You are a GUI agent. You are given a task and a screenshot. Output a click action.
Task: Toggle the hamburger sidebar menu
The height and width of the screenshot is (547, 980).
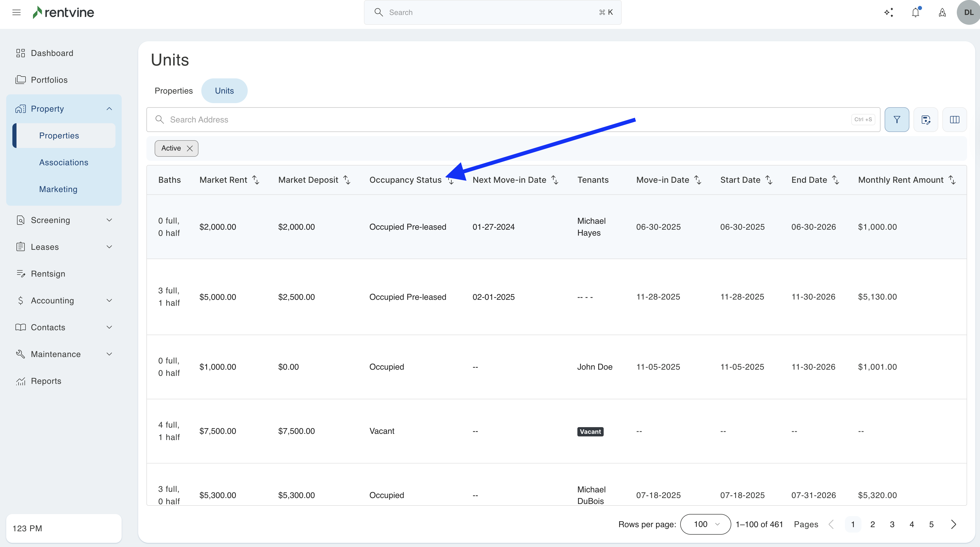coord(16,13)
